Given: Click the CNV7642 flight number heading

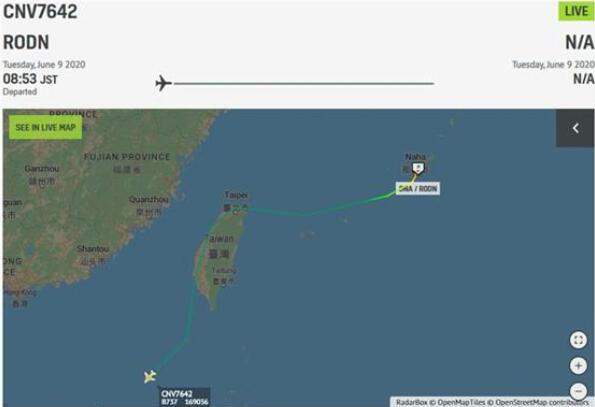Looking at the screenshot, I should pyautogui.click(x=40, y=11).
